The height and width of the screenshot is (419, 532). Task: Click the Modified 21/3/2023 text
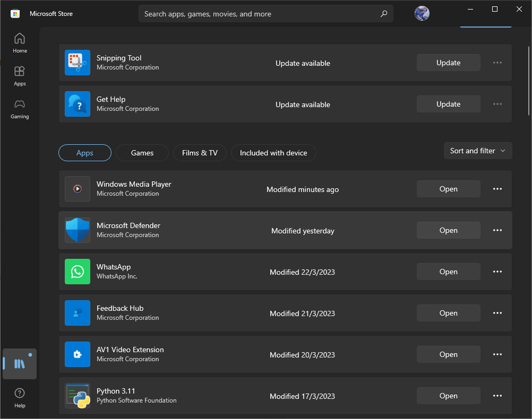[x=302, y=313]
